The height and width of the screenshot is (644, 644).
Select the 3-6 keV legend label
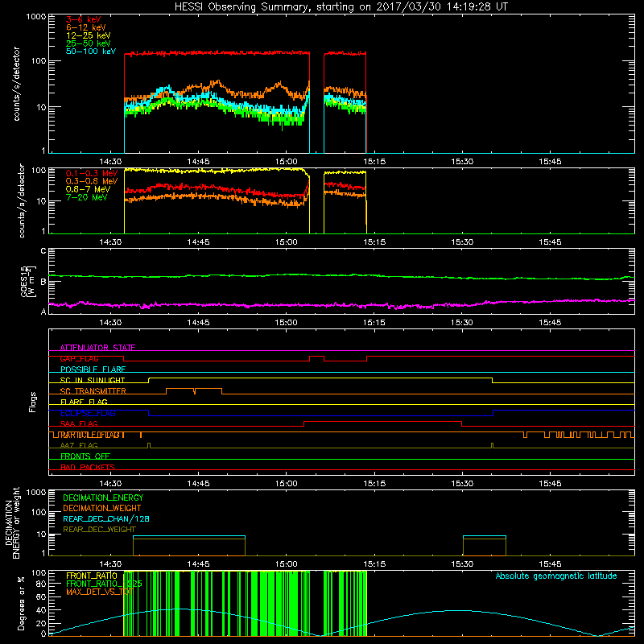tap(84, 19)
